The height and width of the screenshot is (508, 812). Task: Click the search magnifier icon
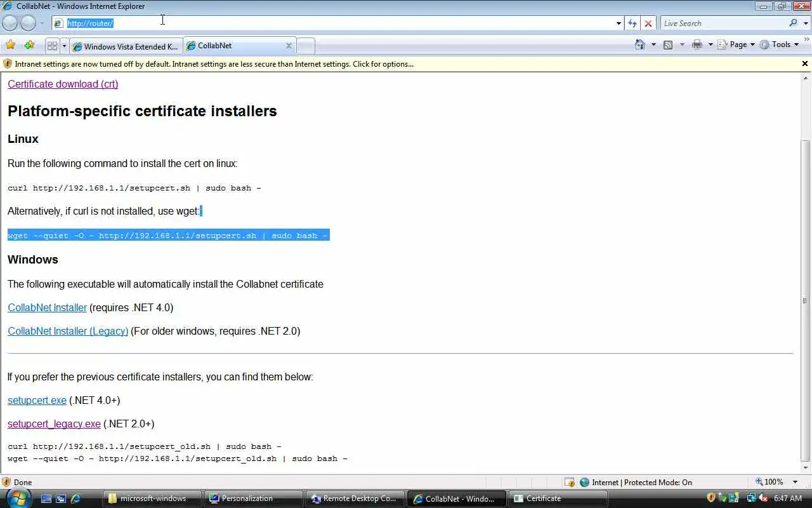[794, 23]
